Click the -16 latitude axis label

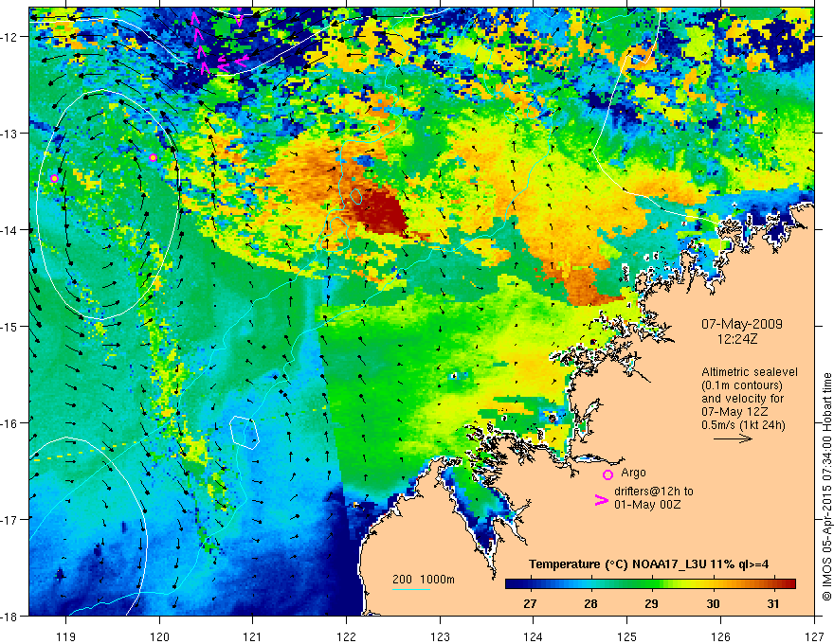(11, 423)
